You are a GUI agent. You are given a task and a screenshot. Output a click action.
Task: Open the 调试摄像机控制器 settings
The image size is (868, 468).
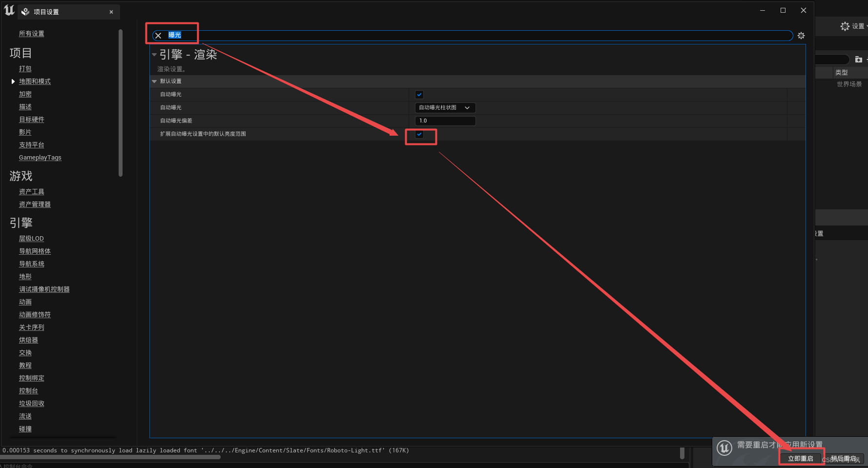click(44, 289)
